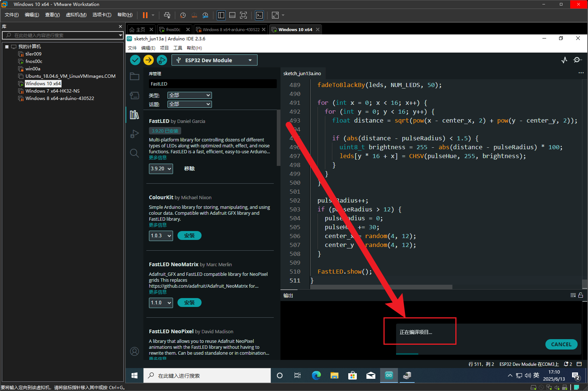The image size is (588, 391).
Task: Open Arduino 项目 menu
Action: pyautogui.click(x=164, y=48)
